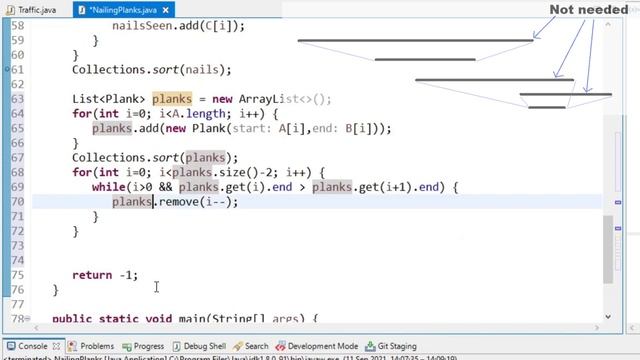Click the quick-fix marker at line 61
The width and height of the screenshot is (640, 360).
(x=7, y=69)
